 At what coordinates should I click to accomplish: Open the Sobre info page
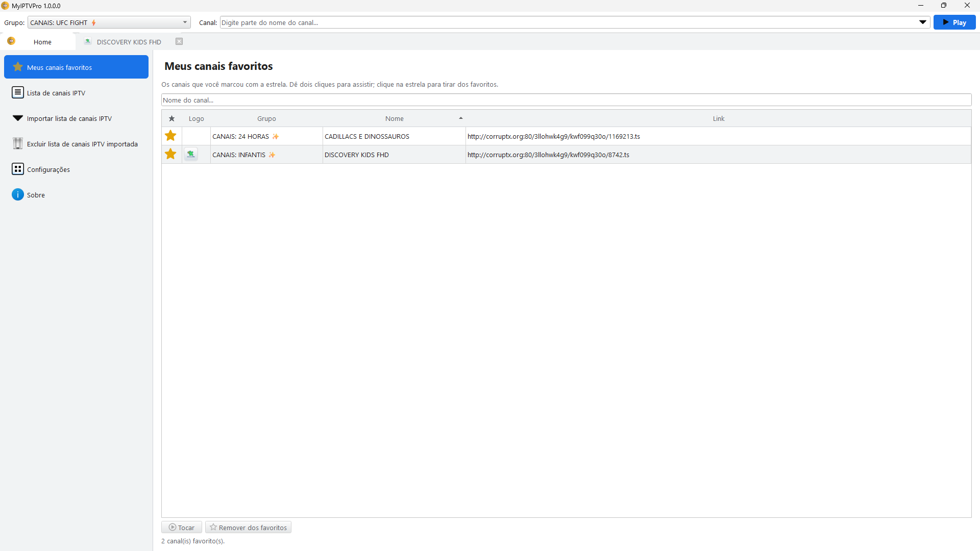(x=76, y=194)
